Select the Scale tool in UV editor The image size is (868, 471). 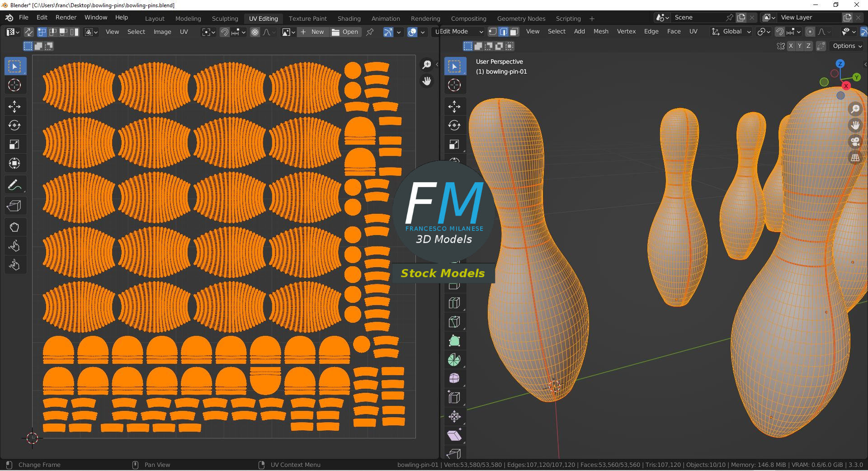[14, 144]
